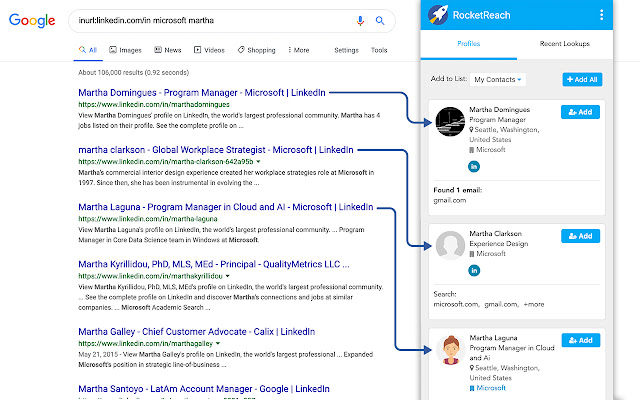Expand the My Contacts list dropdown
The image size is (640, 400).
498,78
